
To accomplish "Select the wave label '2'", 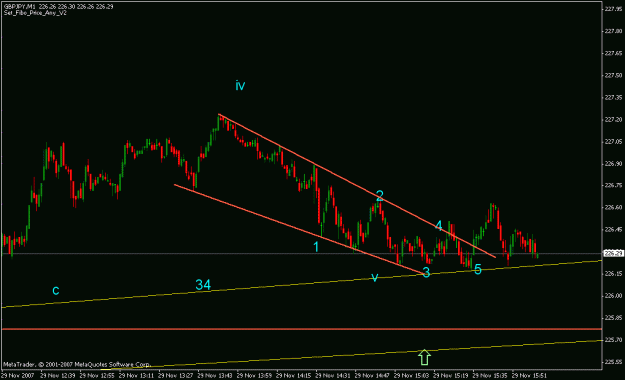I will [379, 196].
